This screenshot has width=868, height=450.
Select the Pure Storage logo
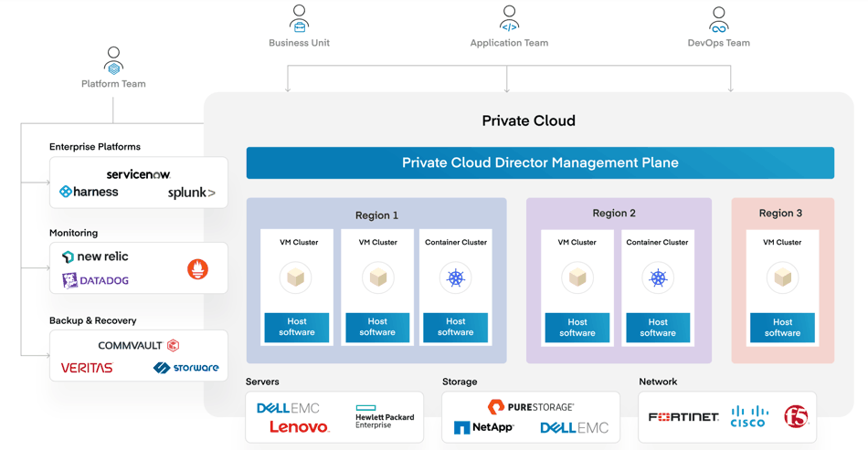530,407
